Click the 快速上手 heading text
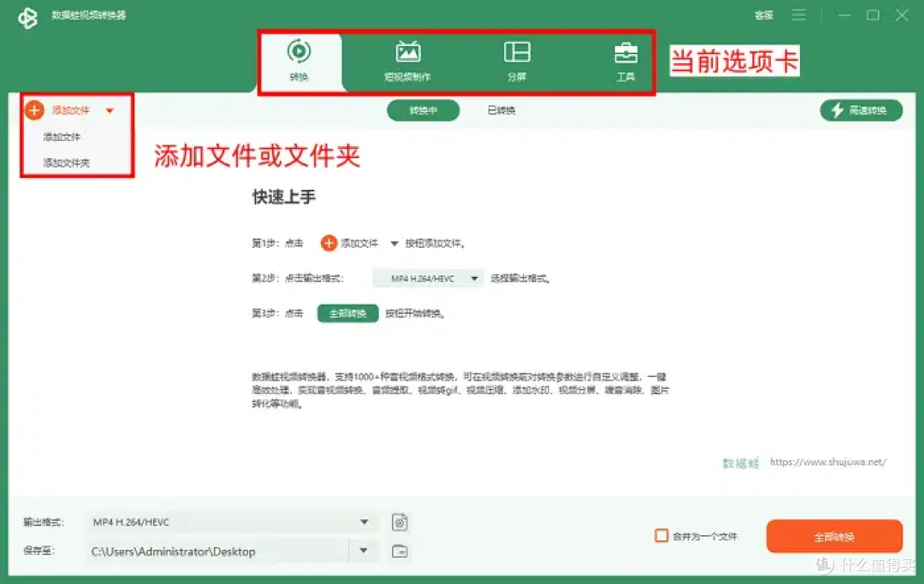This screenshot has height=584, width=924. (x=284, y=197)
